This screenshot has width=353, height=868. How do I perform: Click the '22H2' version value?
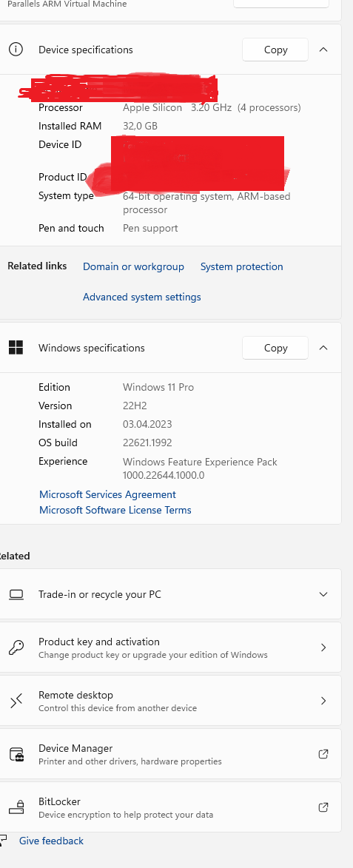pos(135,406)
